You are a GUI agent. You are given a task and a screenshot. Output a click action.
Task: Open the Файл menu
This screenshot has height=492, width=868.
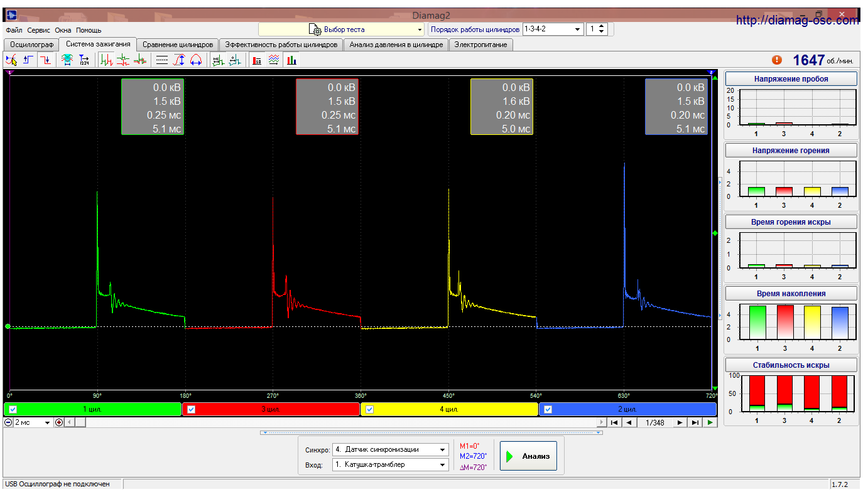[x=14, y=30]
